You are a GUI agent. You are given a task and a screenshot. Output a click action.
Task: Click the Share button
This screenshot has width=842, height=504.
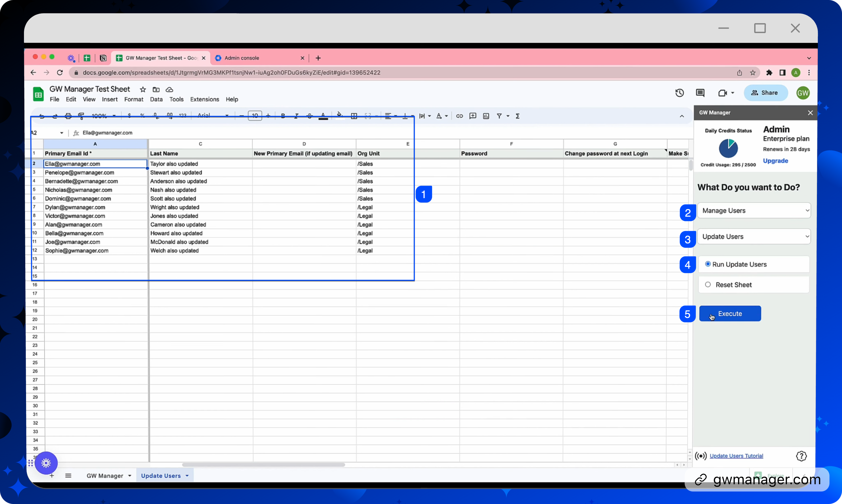click(766, 93)
